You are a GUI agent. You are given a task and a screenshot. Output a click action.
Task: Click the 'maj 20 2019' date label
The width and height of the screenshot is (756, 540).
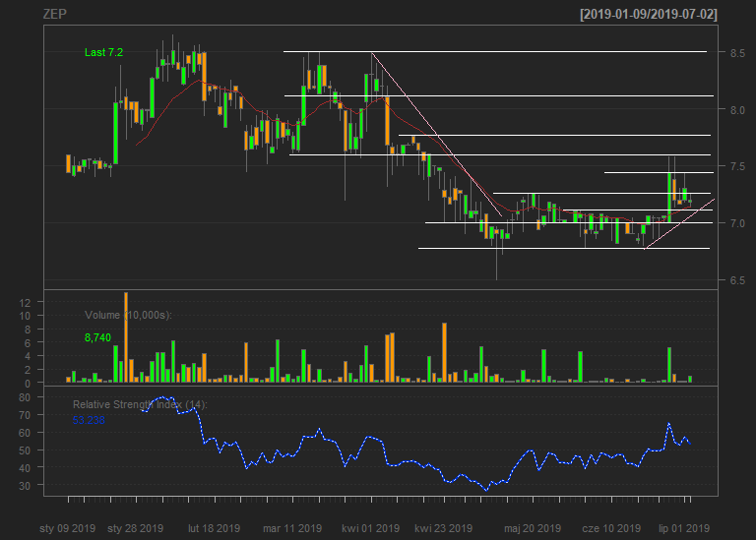click(x=533, y=528)
